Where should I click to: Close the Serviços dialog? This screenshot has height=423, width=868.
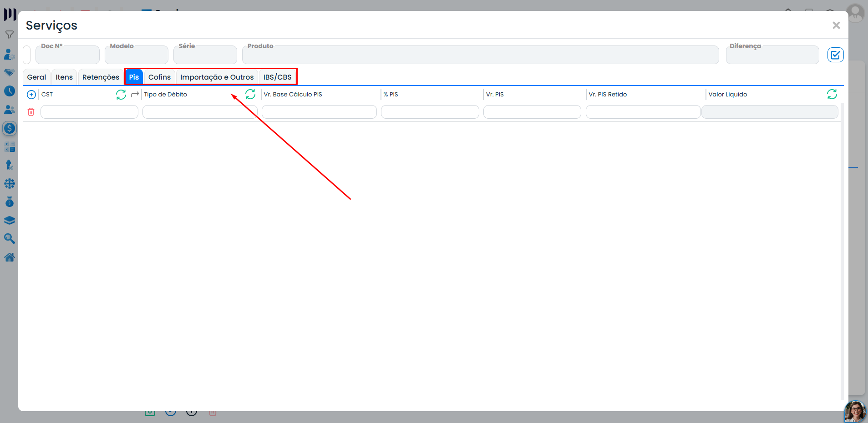pyautogui.click(x=836, y=25)
